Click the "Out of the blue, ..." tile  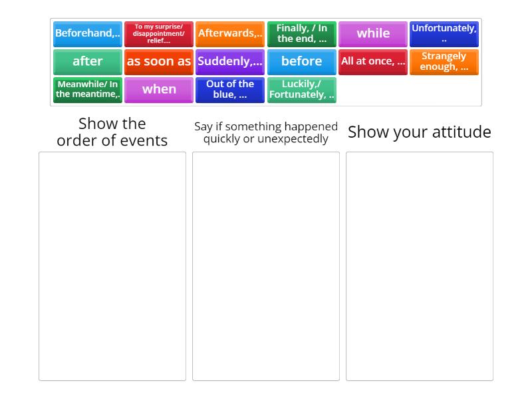click(230, 89)
